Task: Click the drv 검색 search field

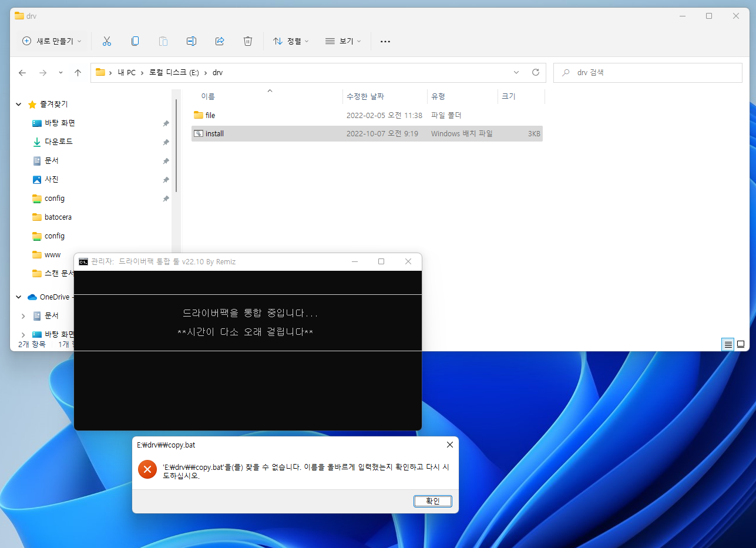Action: [x=648, y=73]
